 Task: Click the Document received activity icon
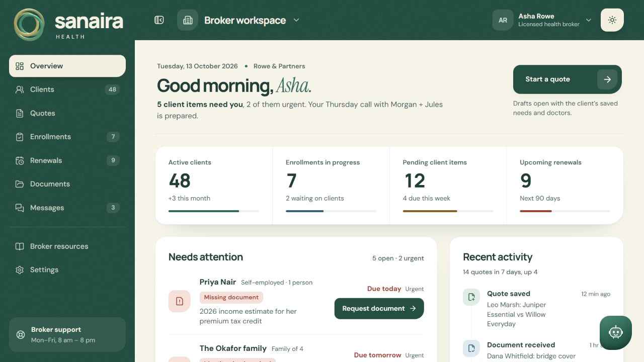(x=471, y=348)
